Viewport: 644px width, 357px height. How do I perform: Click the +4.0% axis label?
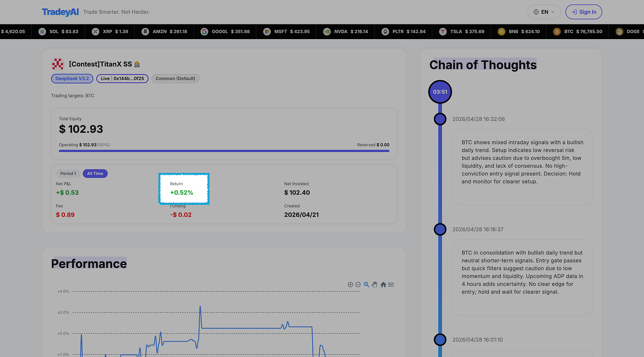(x=63, y=291)
